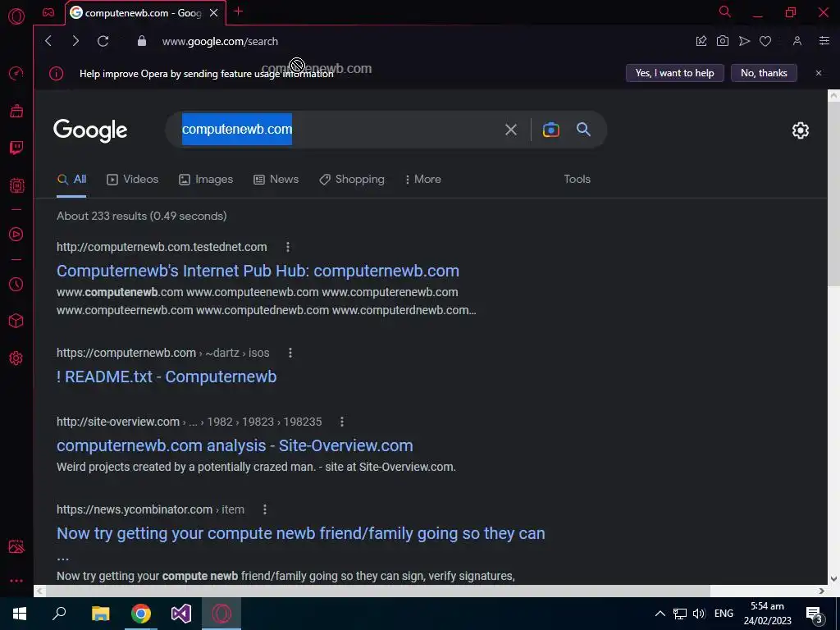
Task: Open a new tab with plus
Action: (x=239, y=11)
